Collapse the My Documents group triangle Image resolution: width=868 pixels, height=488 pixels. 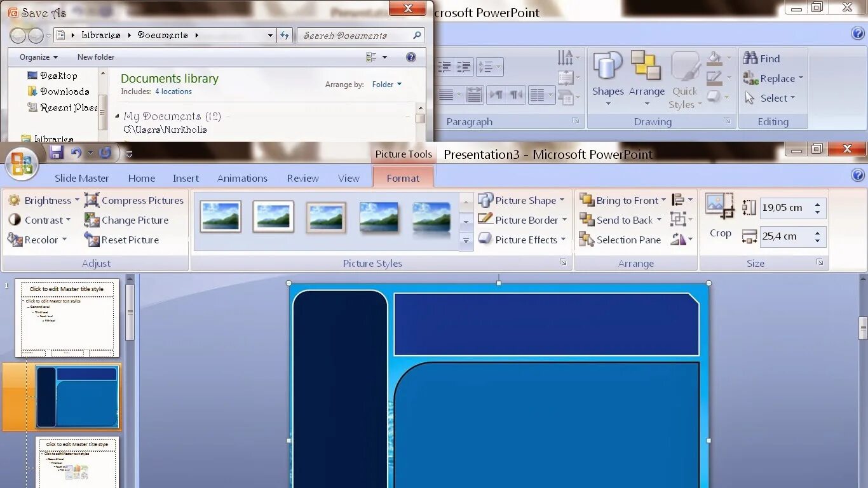tap(118, 116)
